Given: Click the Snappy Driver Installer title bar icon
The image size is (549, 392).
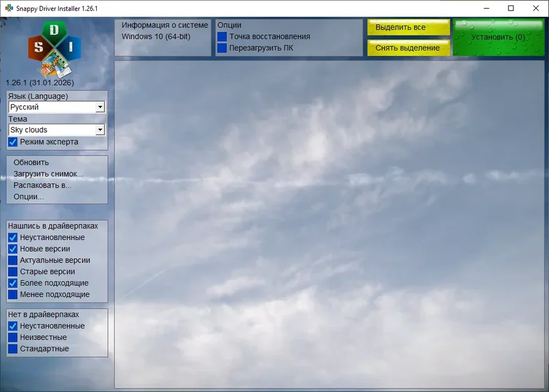Looking at the screenshot, I should point(9,8).
